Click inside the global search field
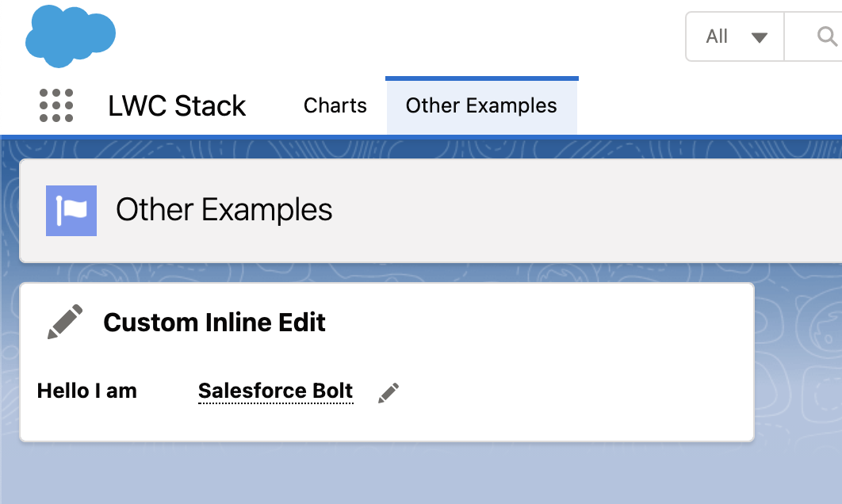Viewport: 842px width, 504px height. pyautogui.click(x=813, y=36)
